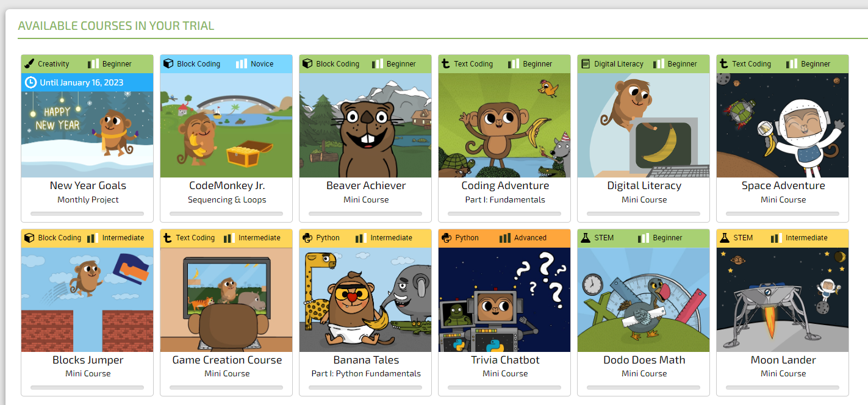Image resolution: width=868 pixels, height=405 pixels.
Task: Click the Available Courses In Your Trial heading
Action: click(116, 26)
